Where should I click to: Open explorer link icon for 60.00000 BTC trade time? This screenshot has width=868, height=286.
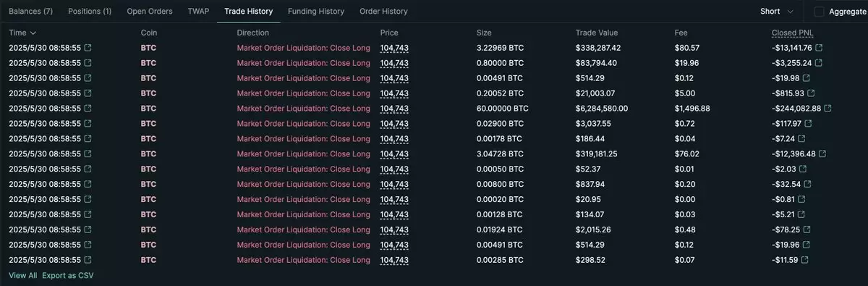(88, 109)
